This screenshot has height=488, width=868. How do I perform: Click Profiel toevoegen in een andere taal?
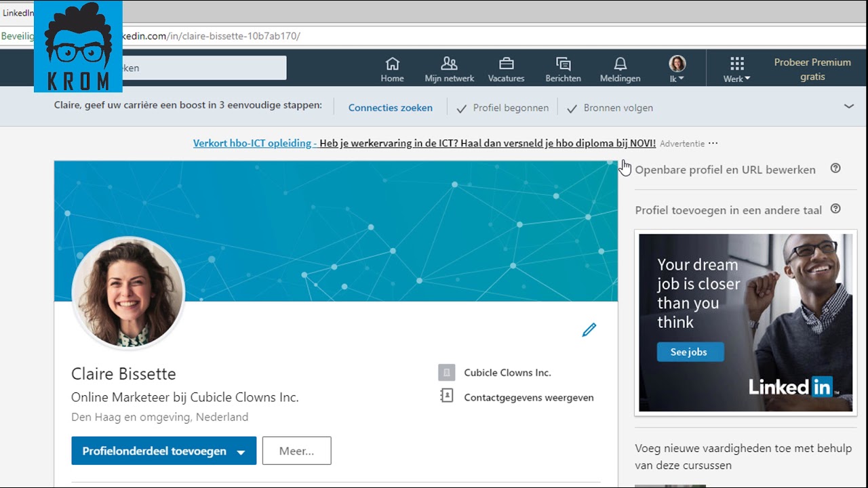point(728,210)
